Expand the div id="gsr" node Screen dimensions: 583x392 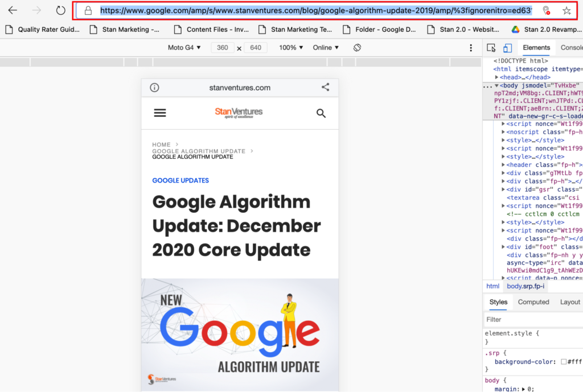(503, 189)
